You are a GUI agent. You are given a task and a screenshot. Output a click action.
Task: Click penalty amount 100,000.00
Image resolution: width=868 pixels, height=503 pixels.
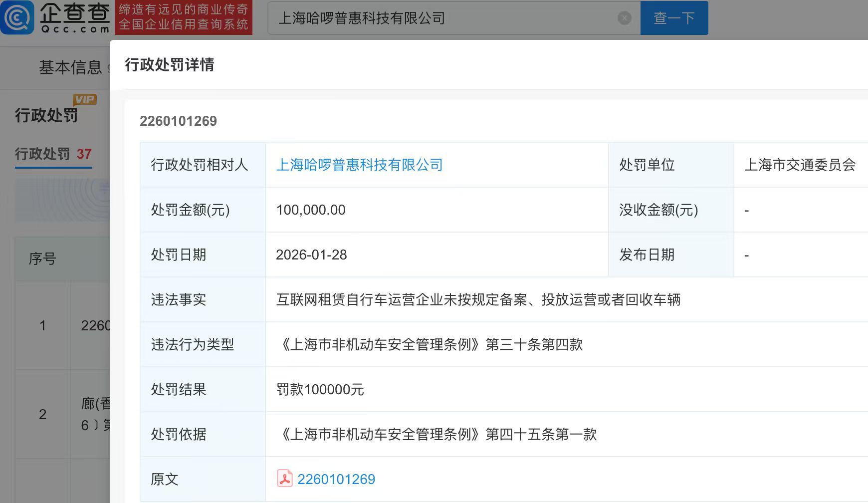pyautogui.click(x=311, y=210)
